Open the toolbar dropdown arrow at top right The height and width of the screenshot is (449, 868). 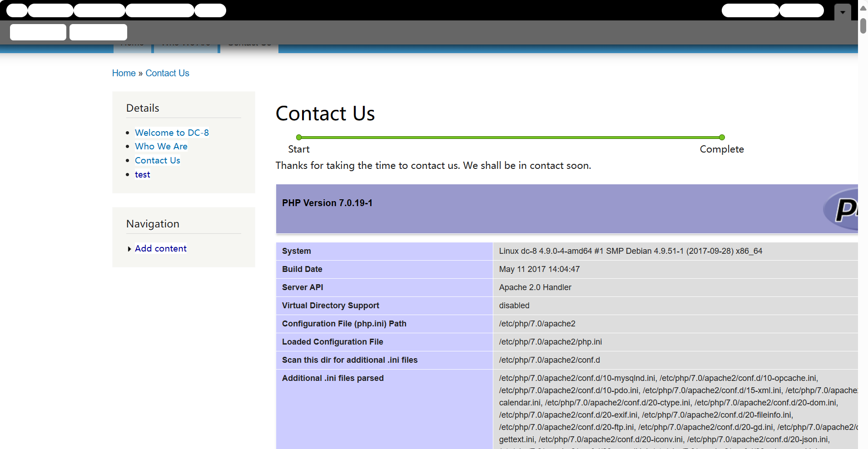point(843,12)
